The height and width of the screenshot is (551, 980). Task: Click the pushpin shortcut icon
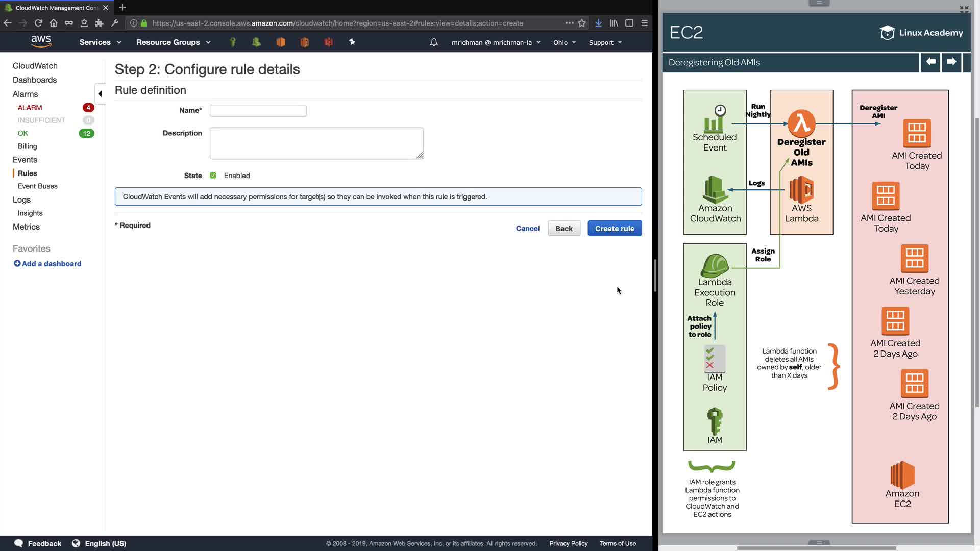point(352,42)
